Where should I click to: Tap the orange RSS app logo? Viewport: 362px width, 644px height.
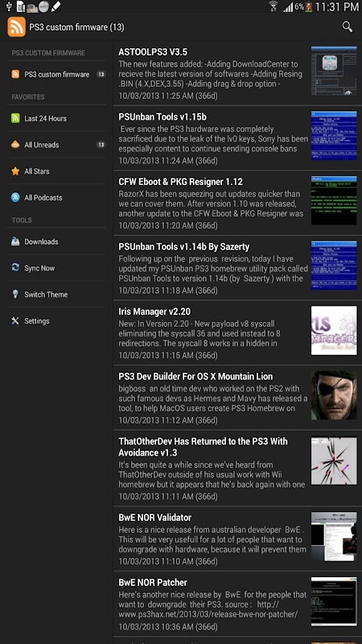tap(16, 27)
